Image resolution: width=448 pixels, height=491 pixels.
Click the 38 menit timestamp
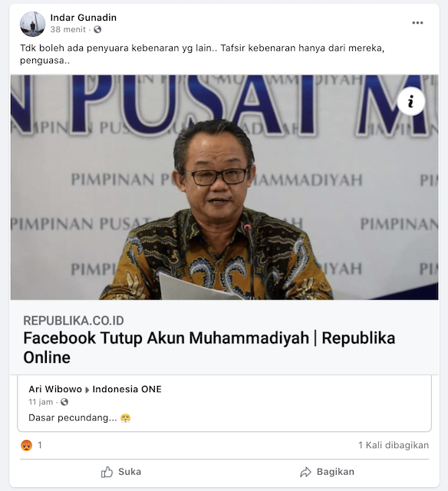click(x=68, y=29)
